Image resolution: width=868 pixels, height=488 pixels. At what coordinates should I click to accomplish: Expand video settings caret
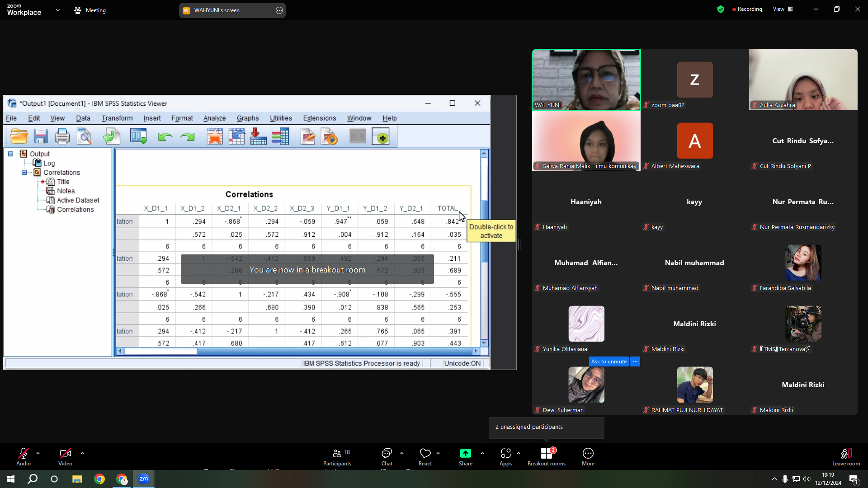82,453
